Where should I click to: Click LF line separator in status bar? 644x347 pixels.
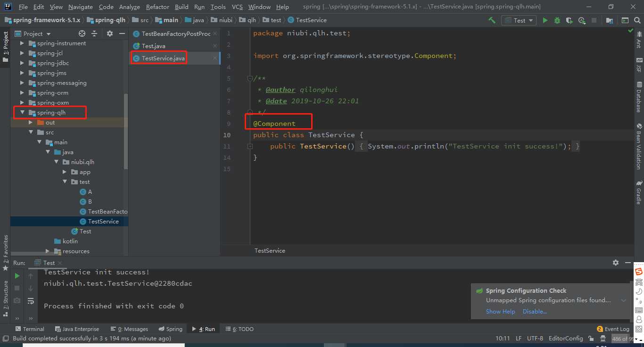519,339
